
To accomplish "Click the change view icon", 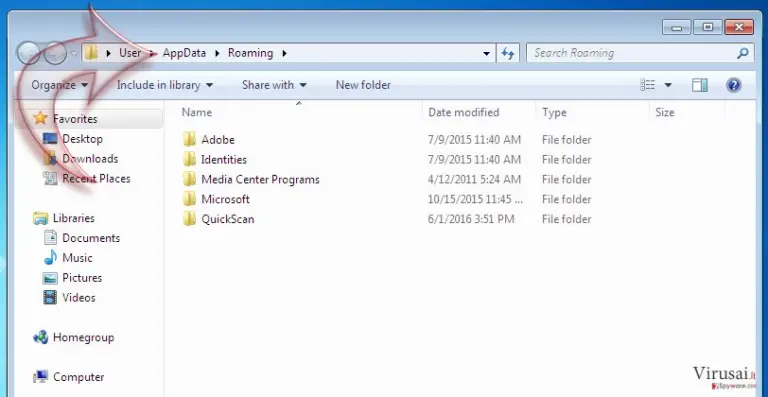I will click(x=648, y=85).
